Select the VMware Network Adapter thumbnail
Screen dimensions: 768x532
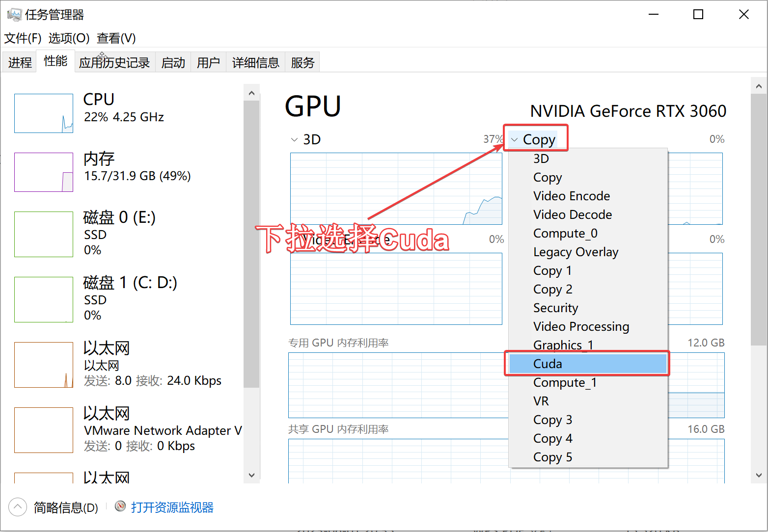tap(44, 430)
